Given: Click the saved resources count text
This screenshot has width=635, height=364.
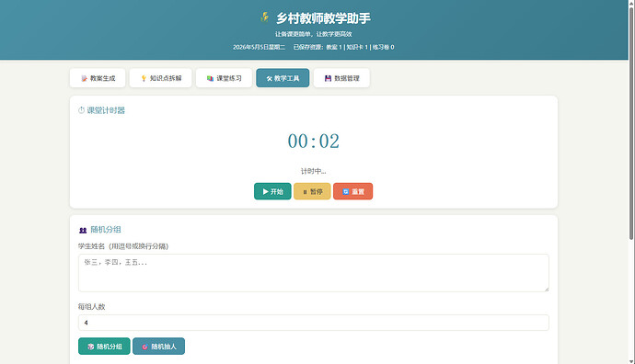Looking at the screenshot, I should pyautogui.click(x=344, y=47).
